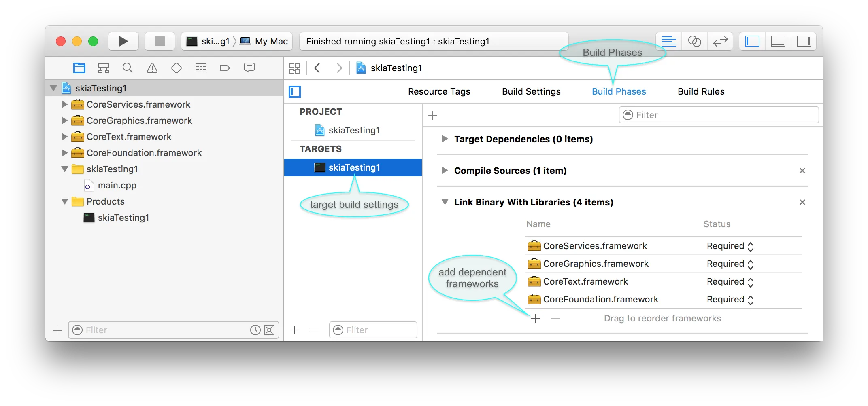Image resolution: width=868 pixels, height=406 pixels.
Task: Toggle the debug area panel
Action: 778,41
